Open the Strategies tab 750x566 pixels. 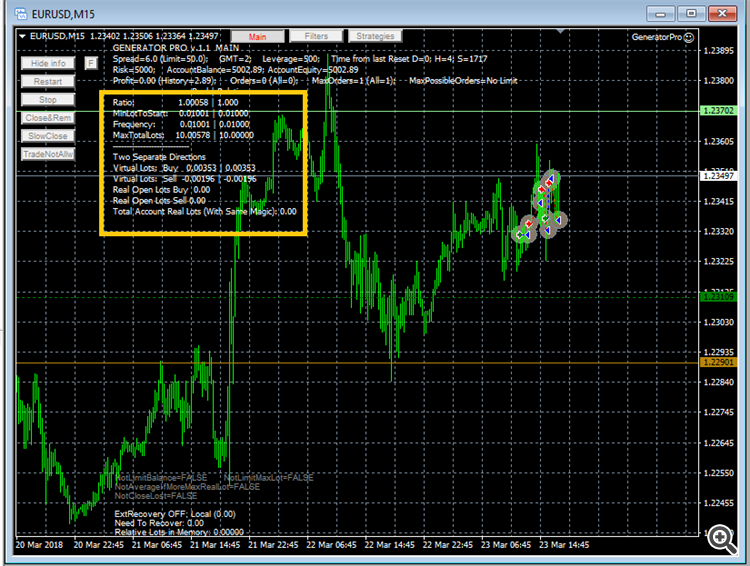pos(375,36)
